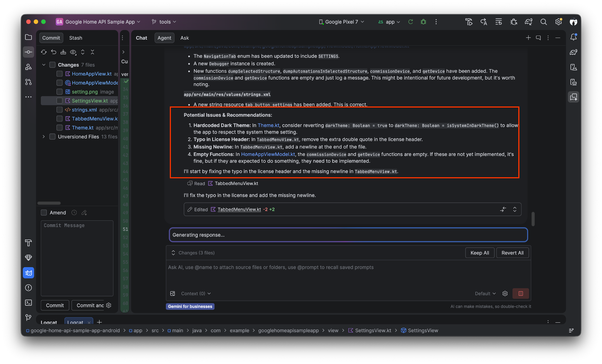Click the Revert All button
Viewport: 602px width, 364px height.
click(x=512, y=253)
